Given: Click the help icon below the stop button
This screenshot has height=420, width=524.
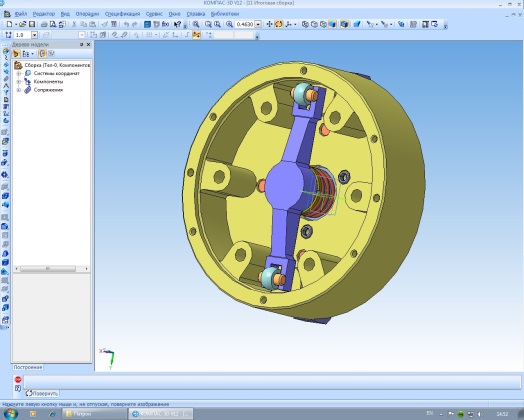Looking at the screenshot, I should point(18,388).
